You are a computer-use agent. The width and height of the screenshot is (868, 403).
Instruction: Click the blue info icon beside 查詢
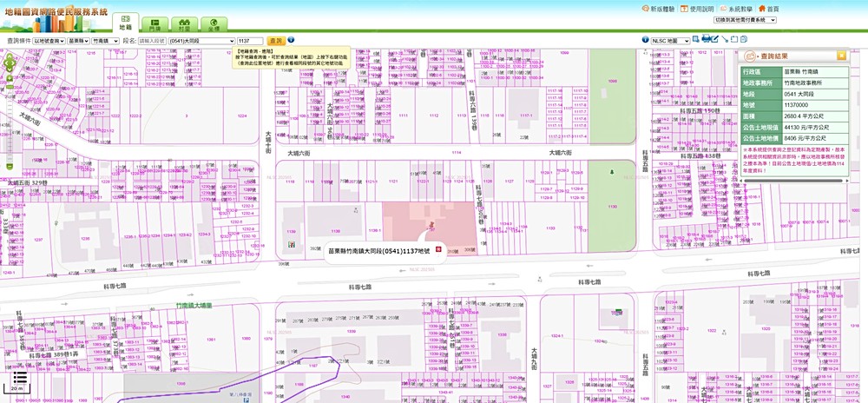(x=291, y=40)
